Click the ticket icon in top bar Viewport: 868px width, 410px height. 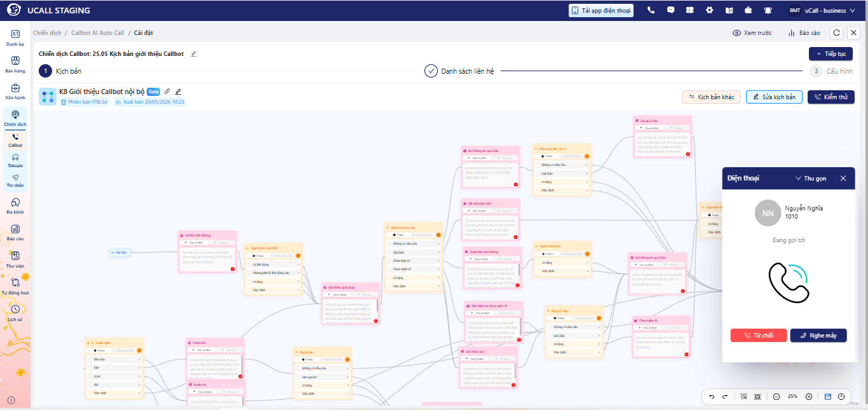pos(690,10)
